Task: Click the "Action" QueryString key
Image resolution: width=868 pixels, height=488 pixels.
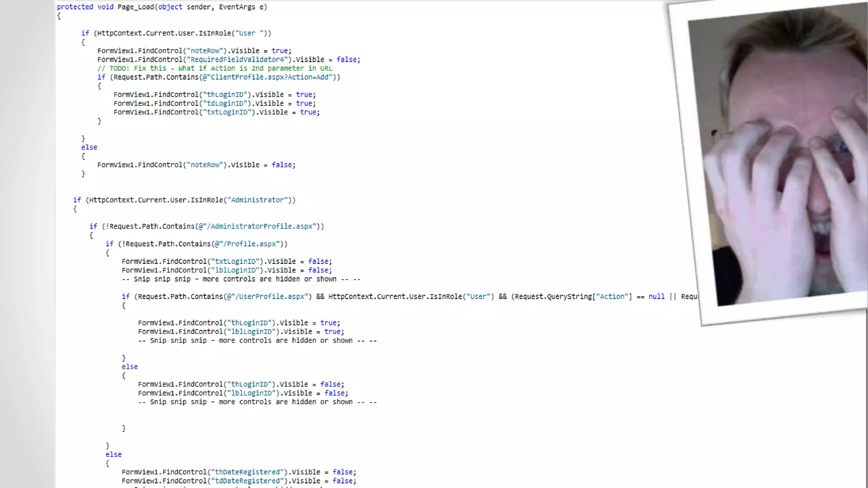Action: (612, 297)
